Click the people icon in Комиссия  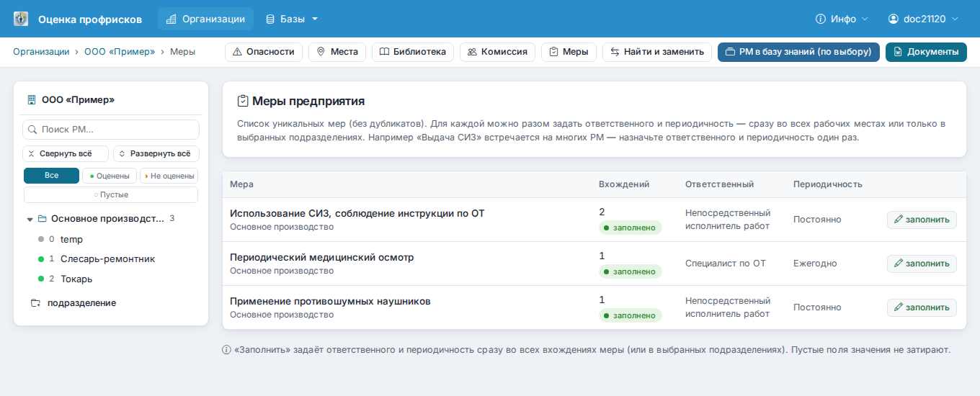472,52
